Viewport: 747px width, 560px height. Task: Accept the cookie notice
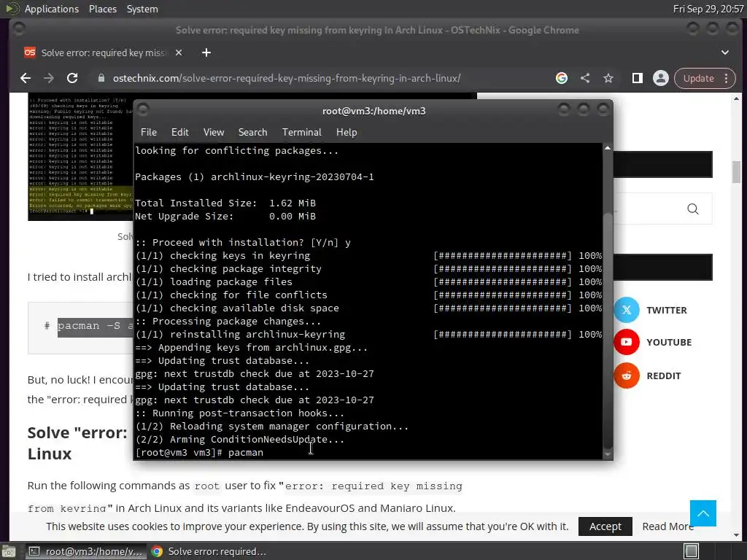(605, 526)
